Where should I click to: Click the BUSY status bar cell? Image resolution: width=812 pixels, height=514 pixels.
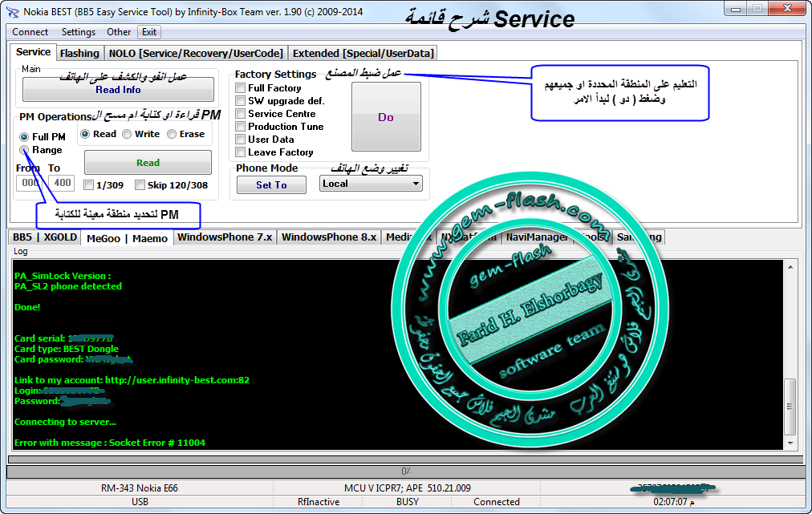pos(408,502)
